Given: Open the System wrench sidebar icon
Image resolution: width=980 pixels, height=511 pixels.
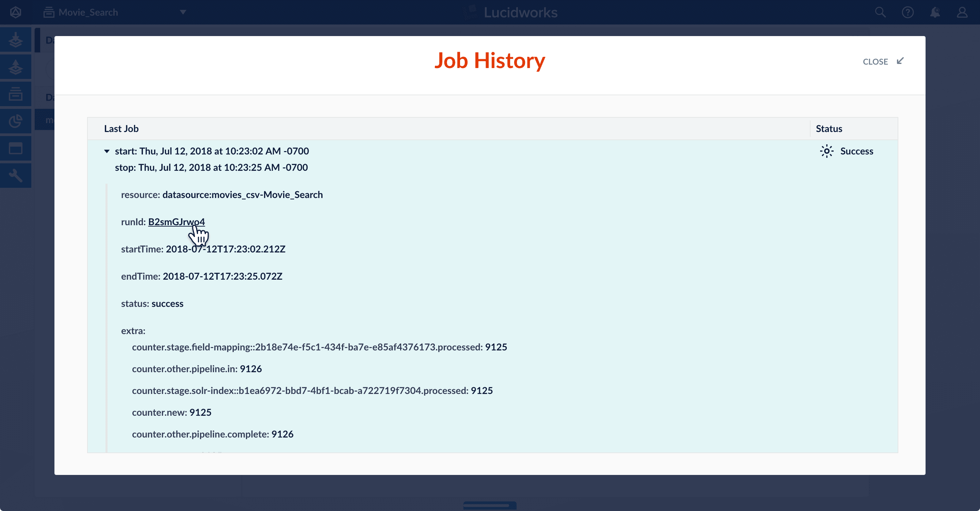Looking at the screenshot, I should [16, 176].
